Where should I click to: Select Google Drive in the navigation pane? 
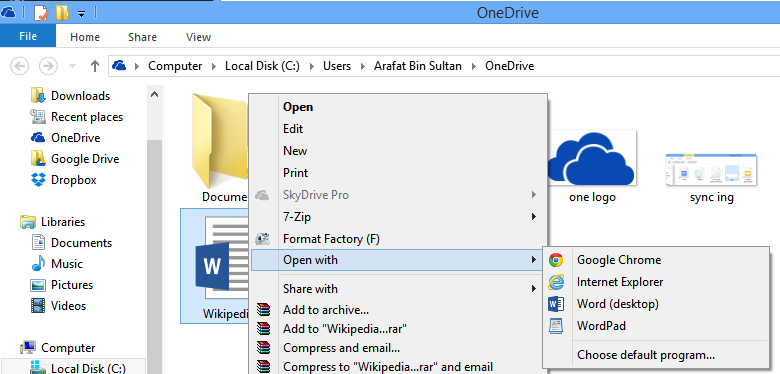[x=75, y=159]
